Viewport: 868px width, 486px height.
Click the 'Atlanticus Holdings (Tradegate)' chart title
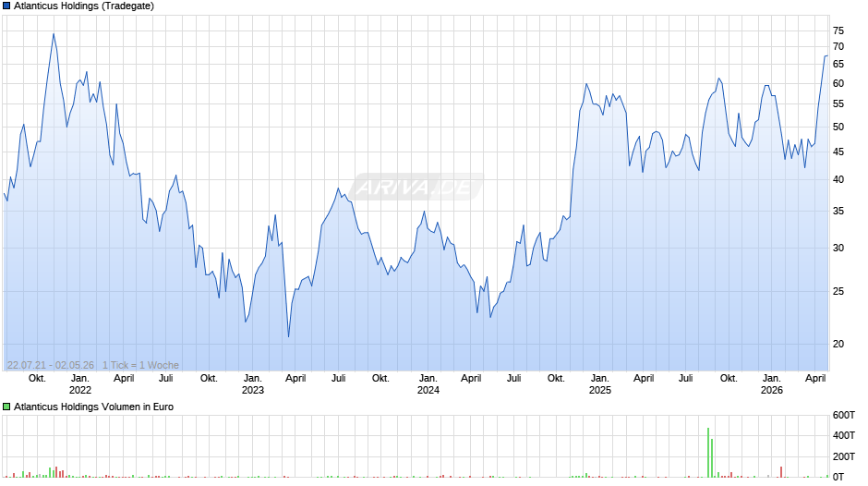tap(84, 6)
